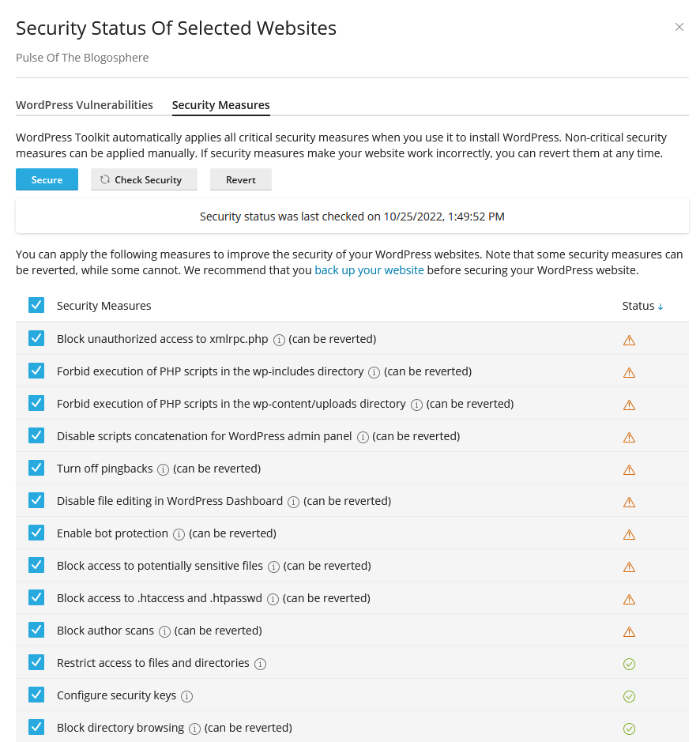Screen dimensions: 700x742
Task: Click info icon next to xmlrpc.php measure
Action: [279, 340]
